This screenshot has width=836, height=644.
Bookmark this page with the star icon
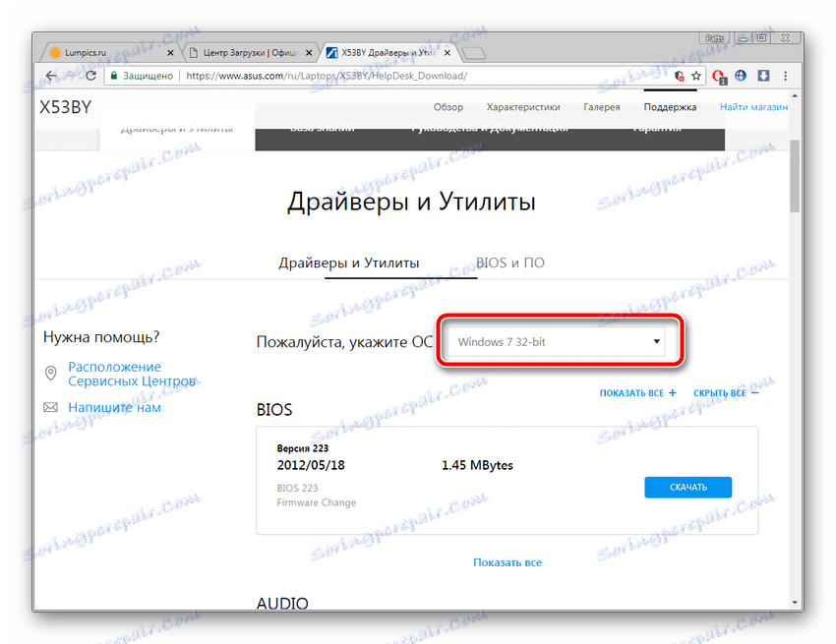(x=698, y=76)
